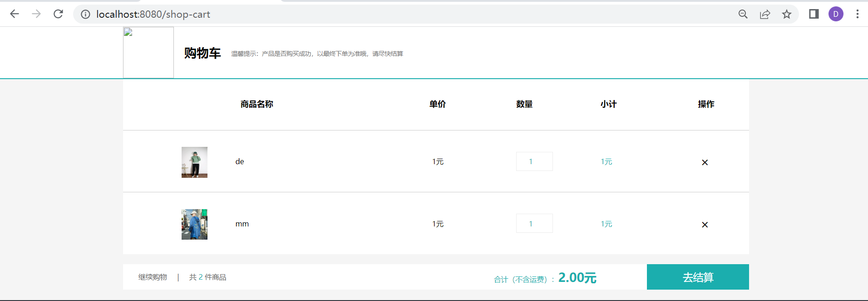This screenshot has height=301, width=868.
Task: Share this page via the share icon
Action: pos(765,14)
